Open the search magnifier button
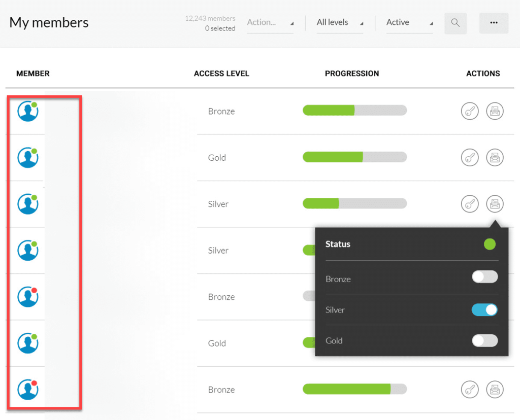520x420 pixels. click(x=456, y=23)
